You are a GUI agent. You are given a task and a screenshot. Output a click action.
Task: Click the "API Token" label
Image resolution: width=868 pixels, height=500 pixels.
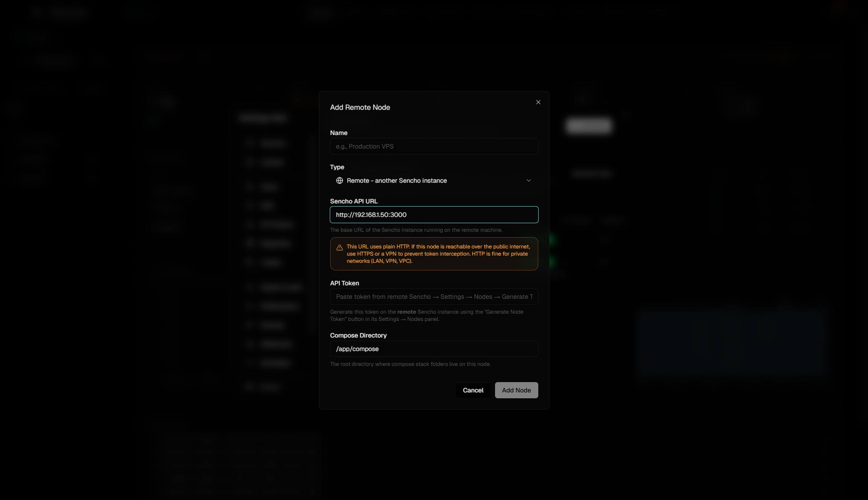pos(345,283)
